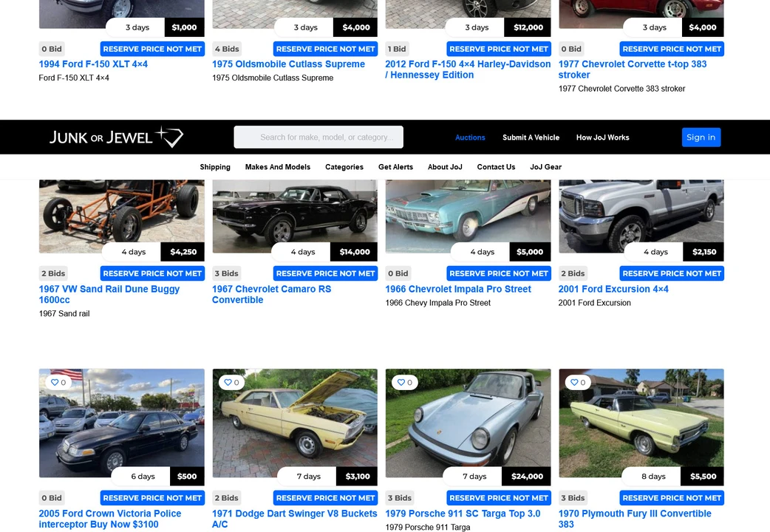Open 1971 Dodge Dart Swinger V8 link
770x532 pixels.
click(295, 519)
